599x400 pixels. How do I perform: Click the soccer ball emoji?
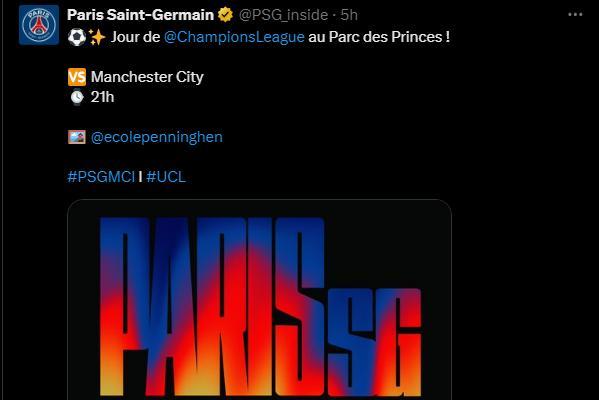77,37
